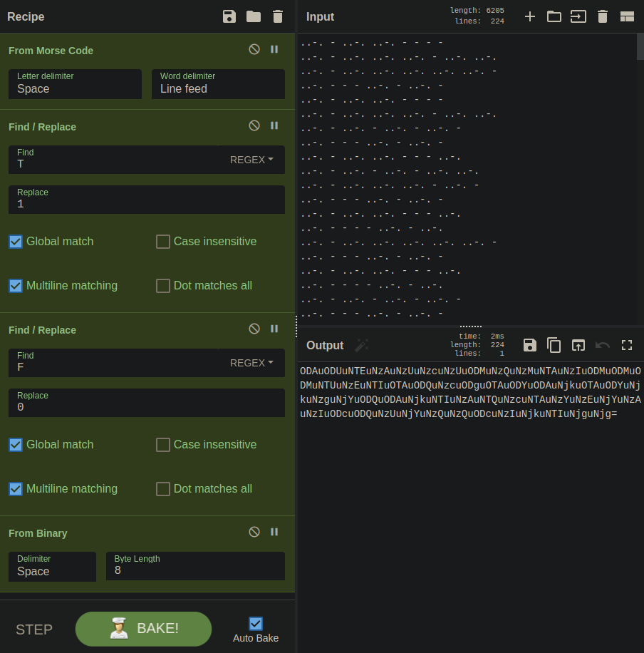Uncheck Global match in first Find/Replace
The height and width of the screenshot is (653, 644).
pos(16,242)
